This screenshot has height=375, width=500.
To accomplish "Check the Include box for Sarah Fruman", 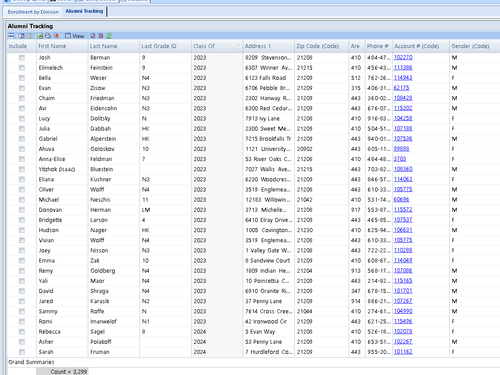I will [x=22, y=352].
